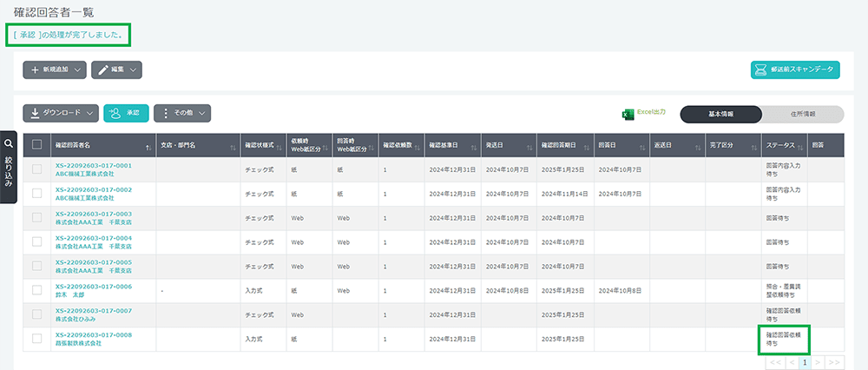Open the その他 options dropdown
868x370 pixels.
tap(181, 113)
